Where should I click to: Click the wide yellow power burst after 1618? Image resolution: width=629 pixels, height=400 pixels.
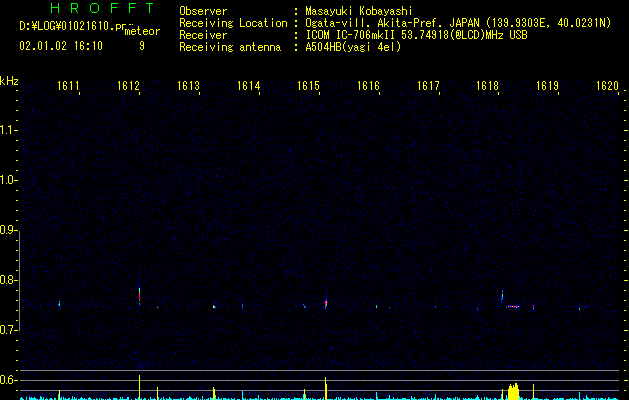click(x=513, y=392)
